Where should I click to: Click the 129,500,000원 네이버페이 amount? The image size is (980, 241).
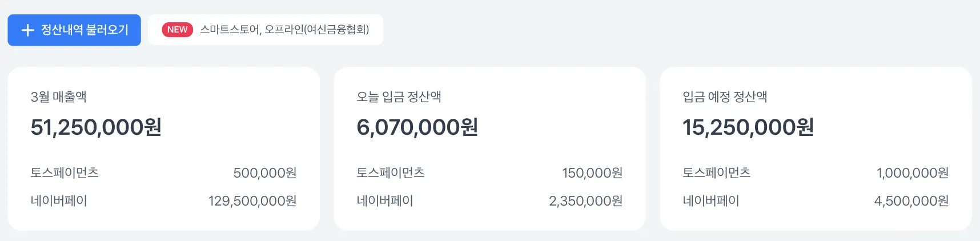(x=252, y=201)
